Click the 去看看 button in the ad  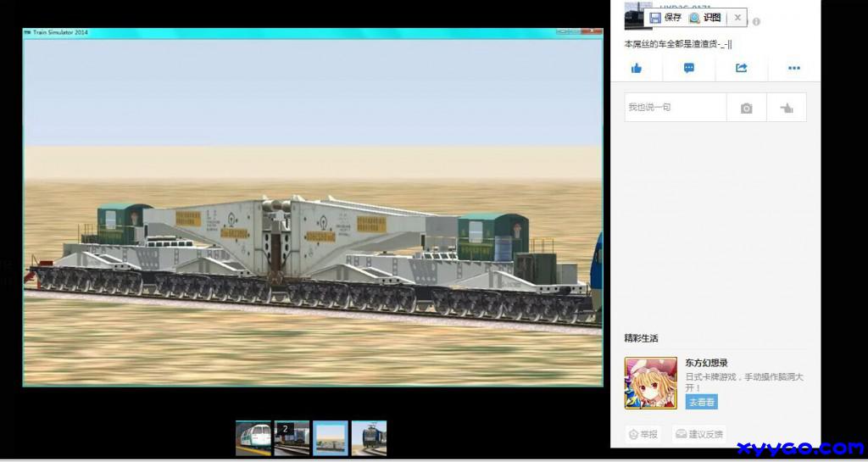[x=701, y=402]
